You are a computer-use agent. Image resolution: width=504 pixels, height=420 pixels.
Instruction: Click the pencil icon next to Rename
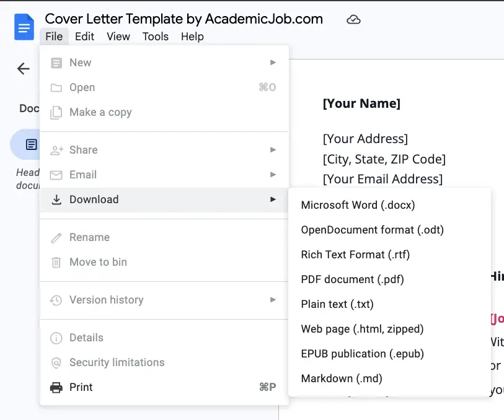[x=55, y=237]
